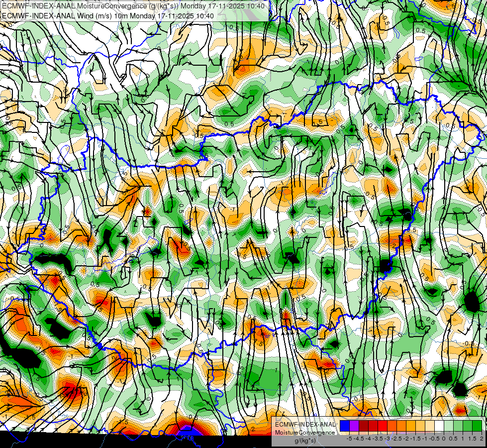Click the MoistureConvergence title line at top
487x448 pixels.
[x=133, y=6]
